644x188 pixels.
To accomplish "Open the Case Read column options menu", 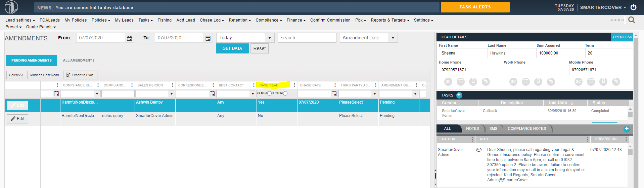I will click(x=294, y=85).
